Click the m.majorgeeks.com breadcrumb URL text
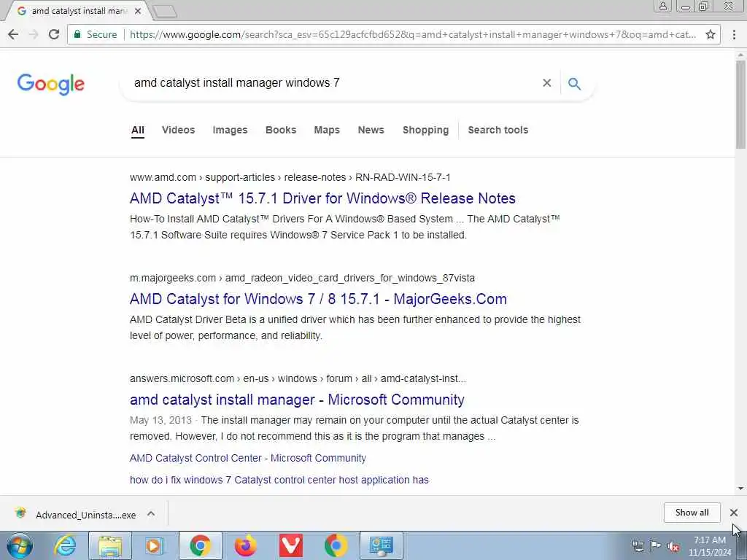The image size is (747, 560). tap(302, 278)
